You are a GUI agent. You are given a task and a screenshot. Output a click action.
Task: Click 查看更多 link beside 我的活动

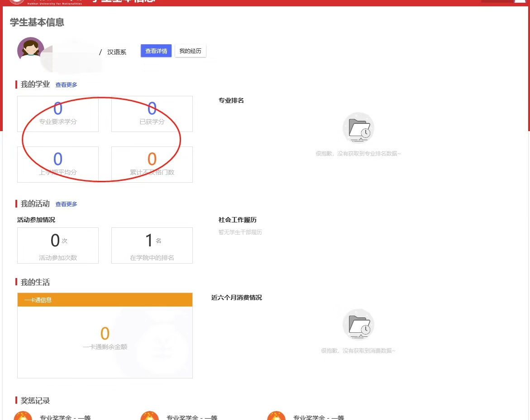click(66, 204)
